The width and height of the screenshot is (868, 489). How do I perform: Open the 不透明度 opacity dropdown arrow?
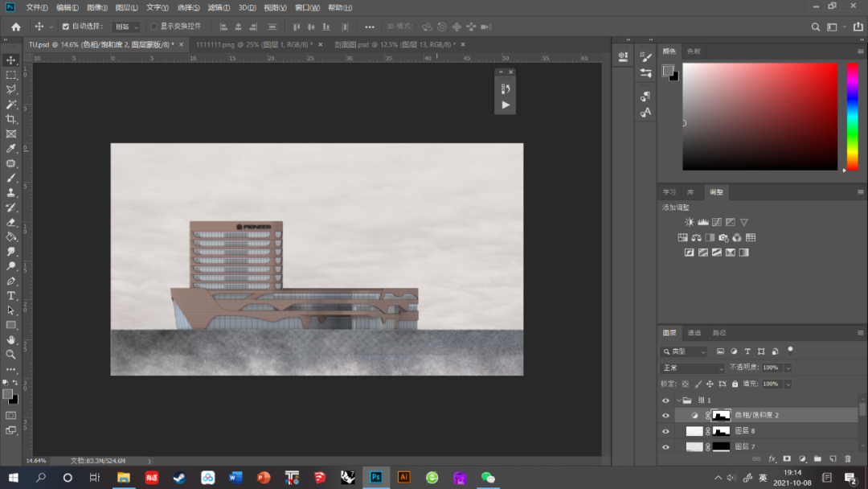(788, 368)
